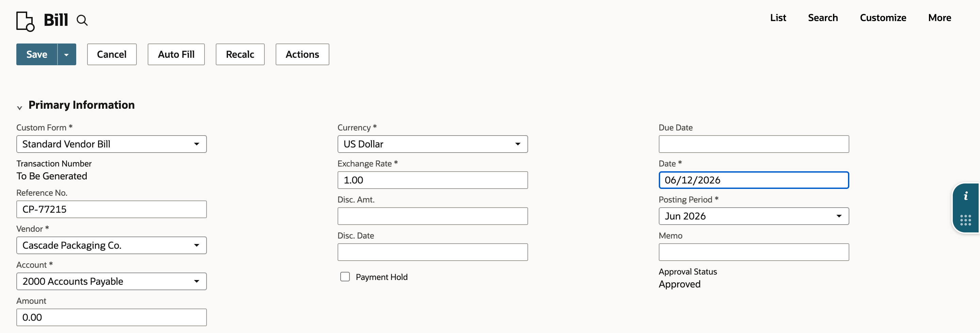The height and width of the screenshot is (333, 980).
Task: Open the More menu
Action: tap(939, 18)
